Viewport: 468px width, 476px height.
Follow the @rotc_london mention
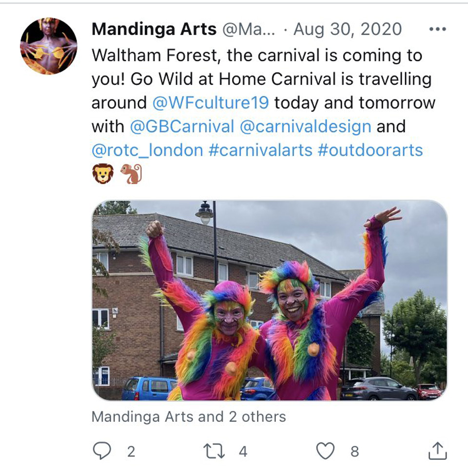click(147, 150)
